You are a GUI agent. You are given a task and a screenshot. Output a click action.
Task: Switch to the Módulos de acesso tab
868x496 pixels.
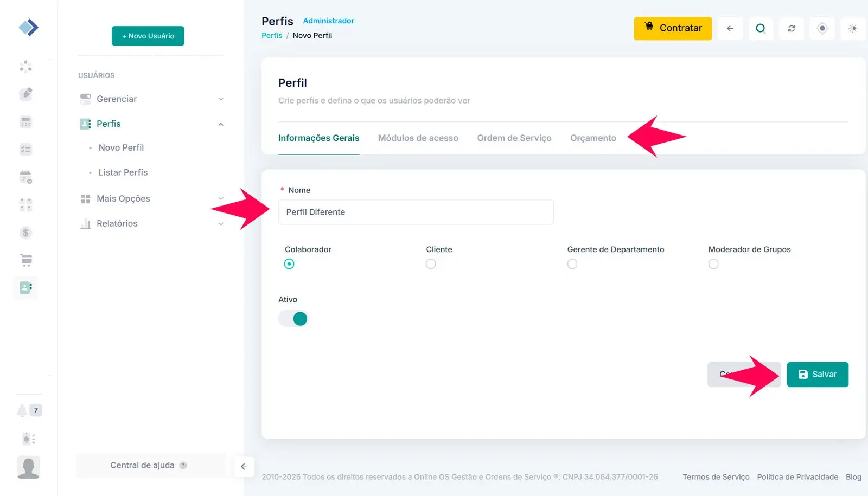pyautogui.click(x=418, y=138)
